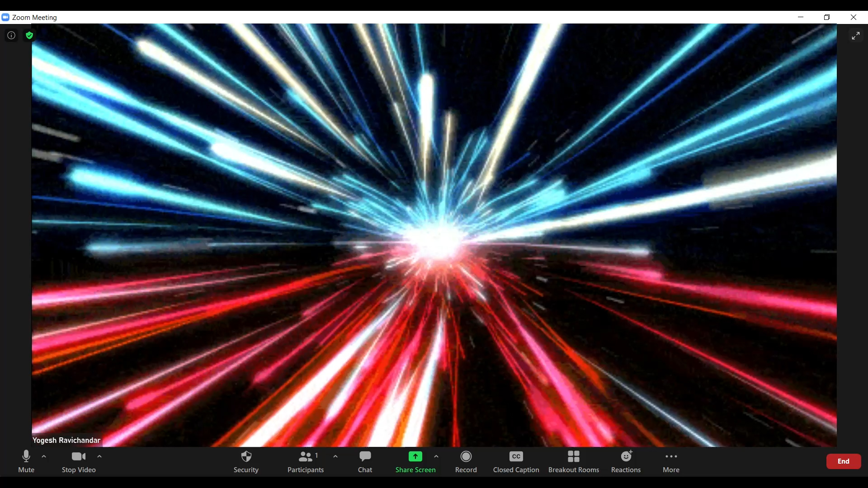Open the Chat panel
Screen dimensions: 868x488
click(x=365, y=461)
